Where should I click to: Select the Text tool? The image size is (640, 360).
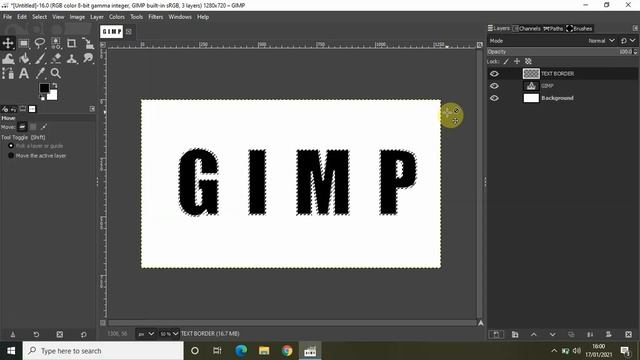point(24,73)
